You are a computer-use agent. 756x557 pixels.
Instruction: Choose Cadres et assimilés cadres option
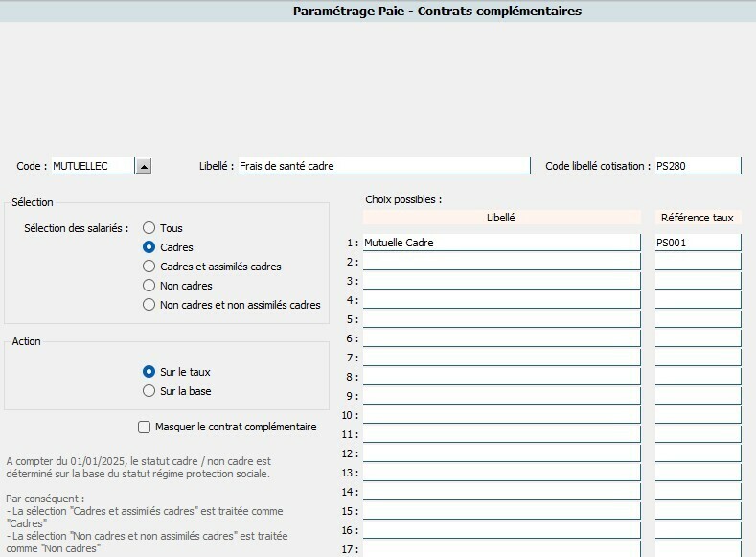pos(149,267)
